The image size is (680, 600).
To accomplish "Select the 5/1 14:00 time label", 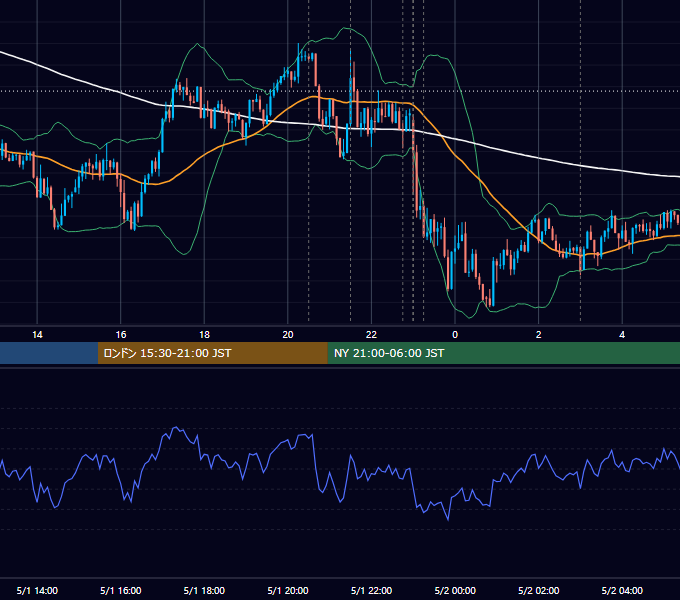I will click(37, 590).
